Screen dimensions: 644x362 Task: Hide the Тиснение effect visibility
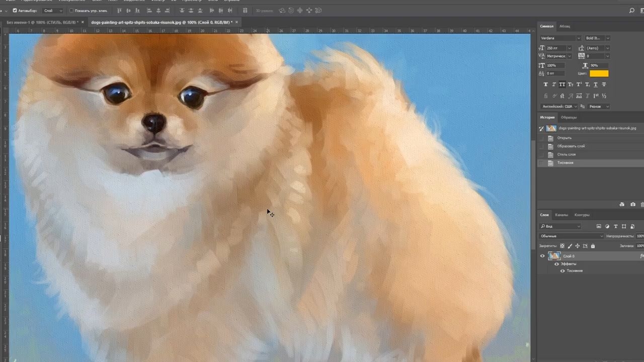pyautogui.click(x=562, y=271)
